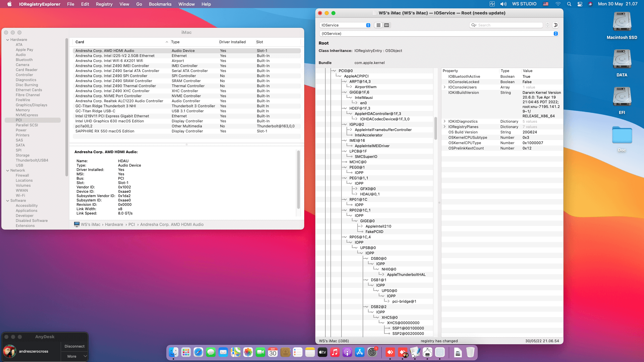Open the Macintosh SSD drive icon
The height and width of the screenshot is (362, 644).
622,22
